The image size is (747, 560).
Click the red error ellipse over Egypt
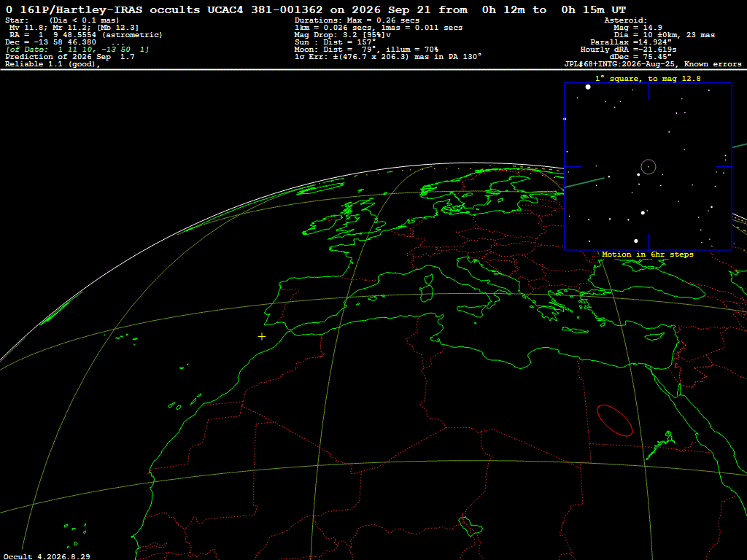pyautogui.click(x=614, y=421)
